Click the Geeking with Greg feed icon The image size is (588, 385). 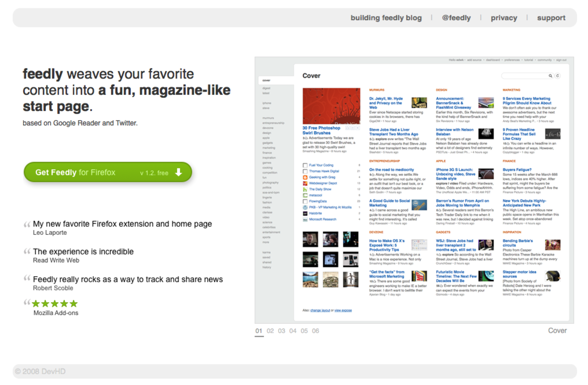(x=305, y=177)
